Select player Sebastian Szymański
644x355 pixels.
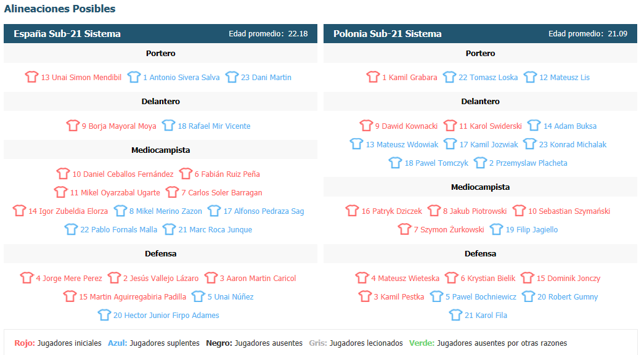coord(569,211)
